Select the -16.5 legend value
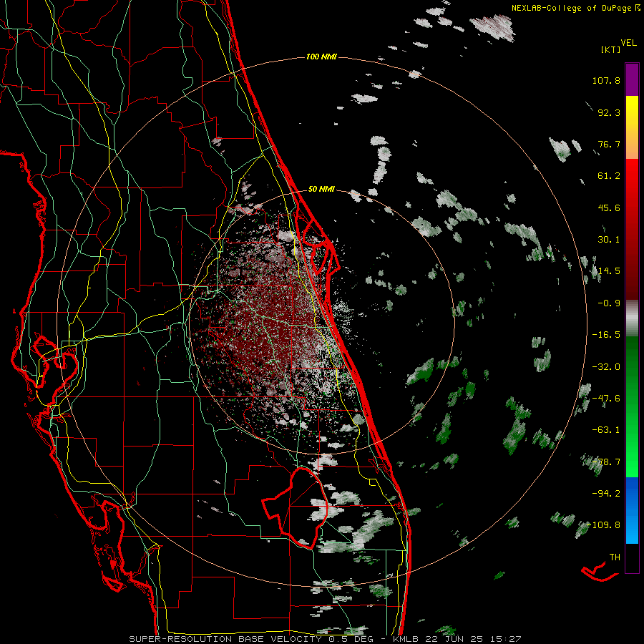The image size is (644, 644). pyautogui.click(x=606, y=335)
